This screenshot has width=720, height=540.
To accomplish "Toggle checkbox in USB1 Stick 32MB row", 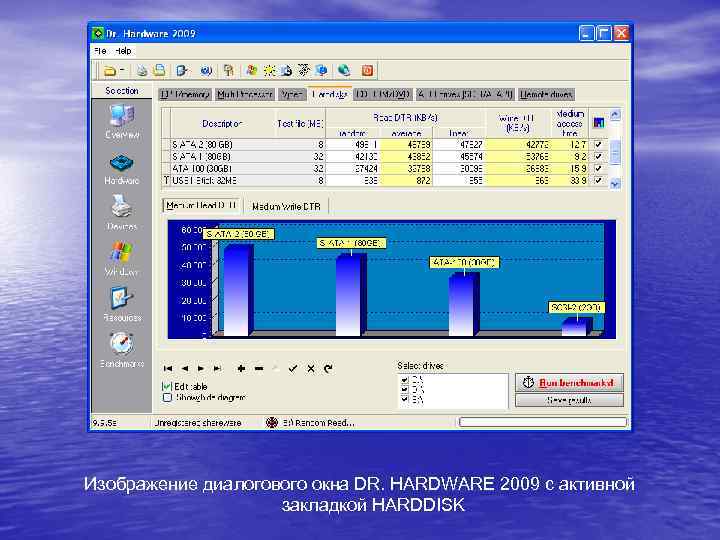I will 598,180.
